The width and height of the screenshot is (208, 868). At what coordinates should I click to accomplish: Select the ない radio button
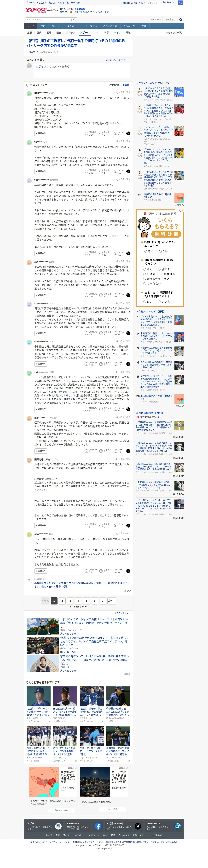click(160, 251)
